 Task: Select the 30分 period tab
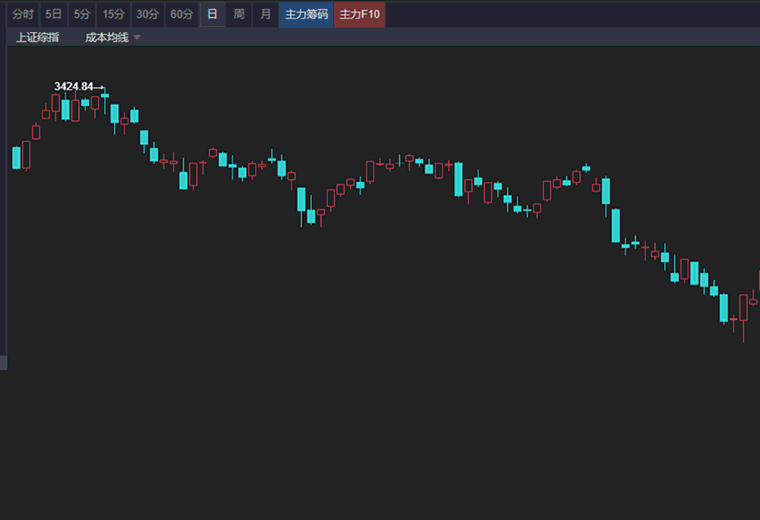[147, 15]
